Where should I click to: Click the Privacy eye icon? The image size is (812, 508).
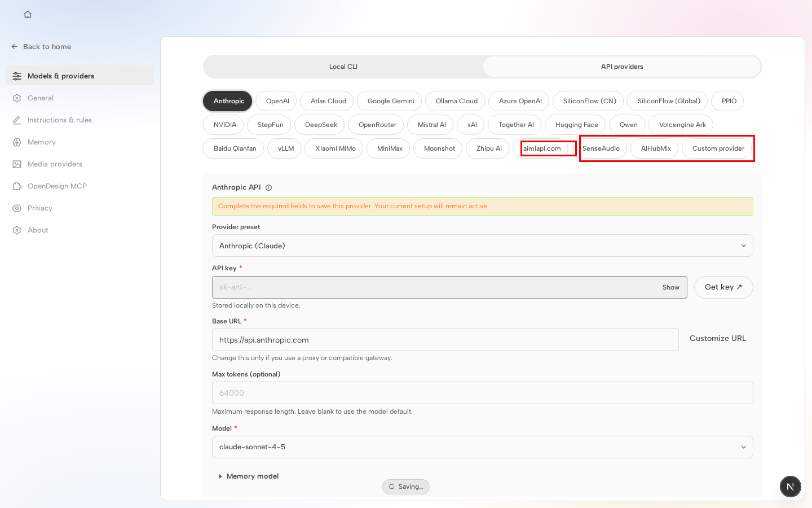[17, 208]
